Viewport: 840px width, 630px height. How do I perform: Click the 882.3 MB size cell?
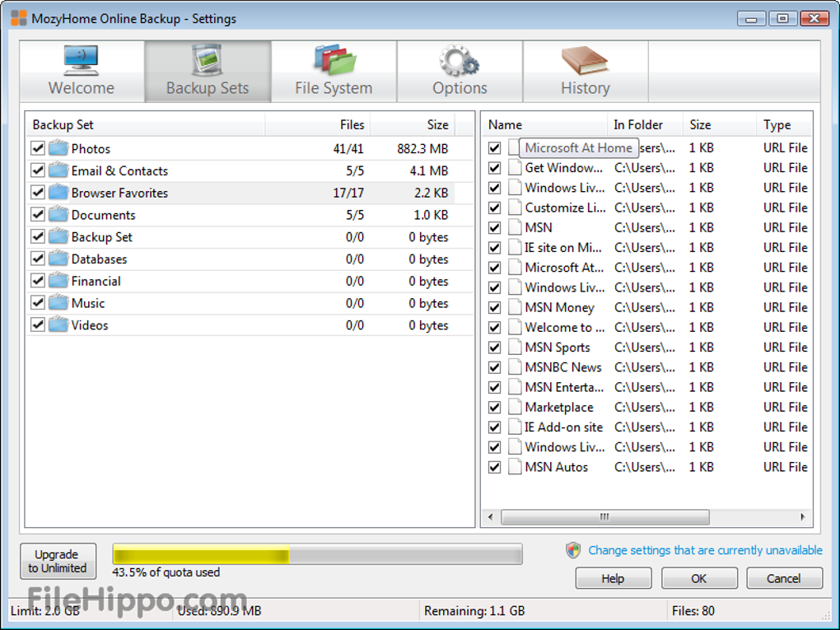(x=422, y=148)
